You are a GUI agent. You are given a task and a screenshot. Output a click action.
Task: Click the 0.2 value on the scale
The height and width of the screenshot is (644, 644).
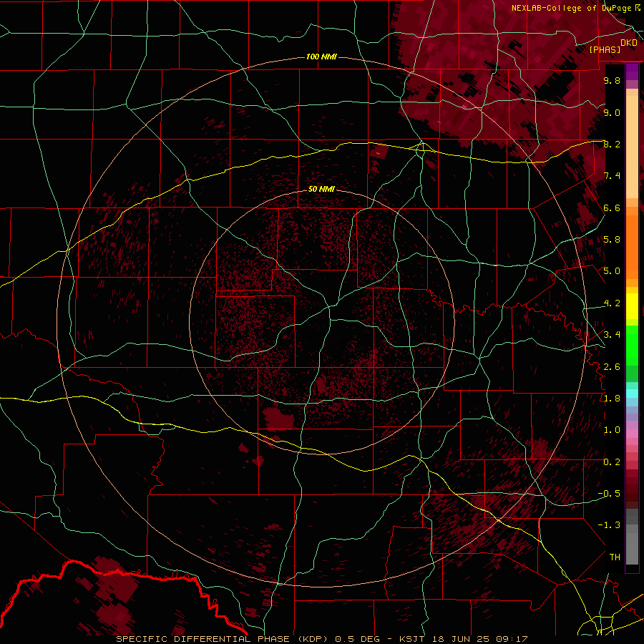(612, 462)
